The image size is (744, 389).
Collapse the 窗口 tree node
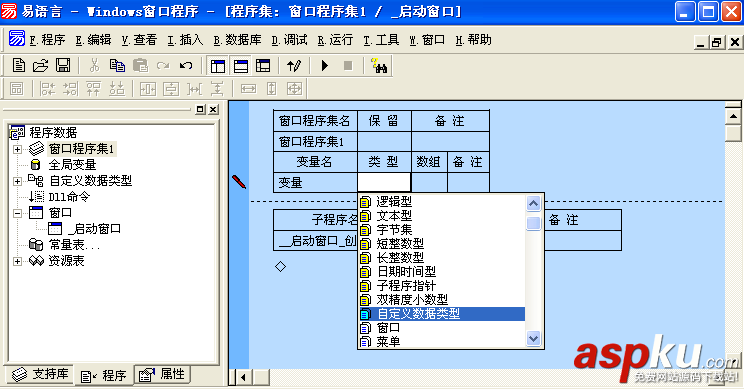point(17,213)
